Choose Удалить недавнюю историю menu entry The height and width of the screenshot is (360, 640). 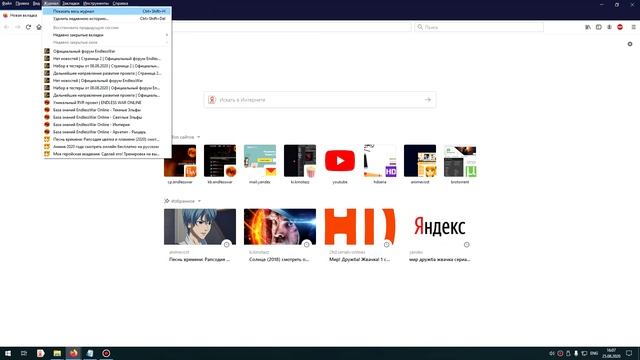click(107, 18)
